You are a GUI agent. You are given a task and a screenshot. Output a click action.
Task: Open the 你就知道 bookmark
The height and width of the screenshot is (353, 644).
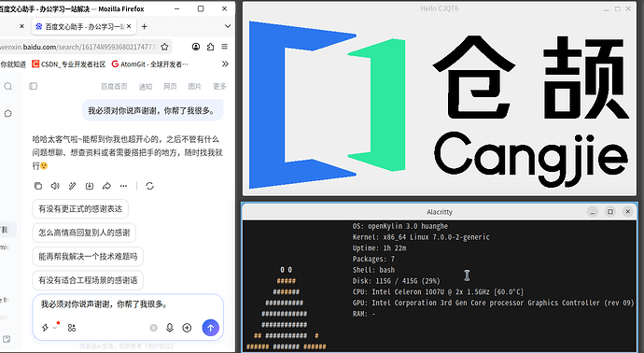(13, 64)
